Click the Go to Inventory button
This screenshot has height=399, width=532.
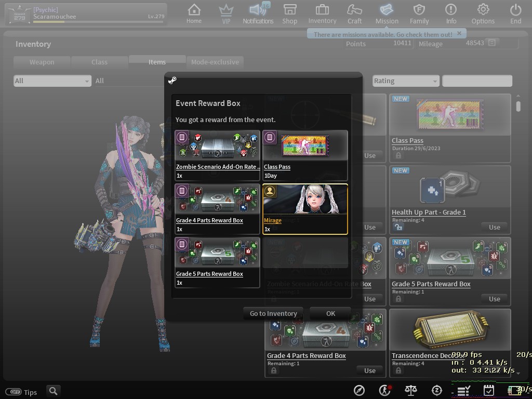click(x=273, y=313)
